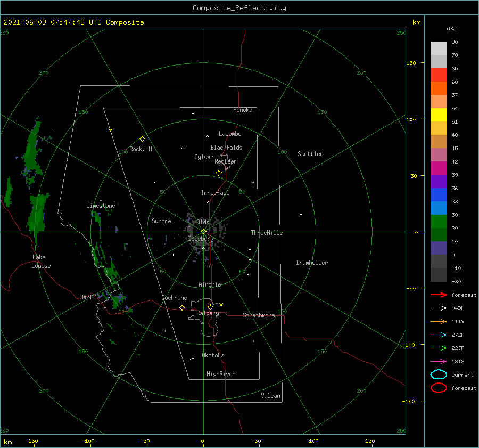Click the Ponoka city label
Screen dimensions: 479x448
pyautogui.click(x=243, y=110)
